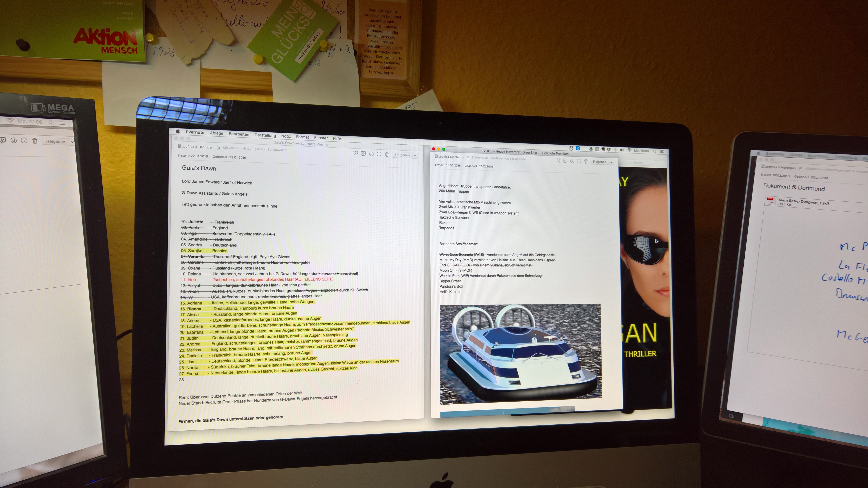Start presentation mode for the Gaia's Dawn note
Viewport: 868px width, 488px height.
point(363,154)
